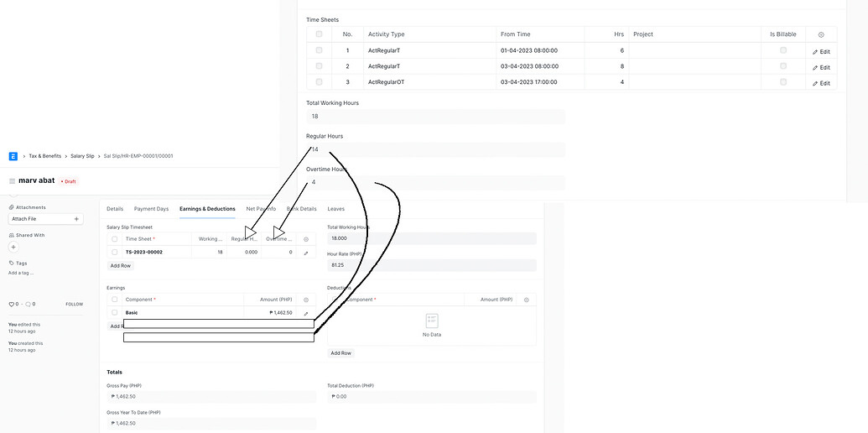The image size is (868, 433).
Task: Open Earnings table settings gear
Action: [x=306, y=300]
